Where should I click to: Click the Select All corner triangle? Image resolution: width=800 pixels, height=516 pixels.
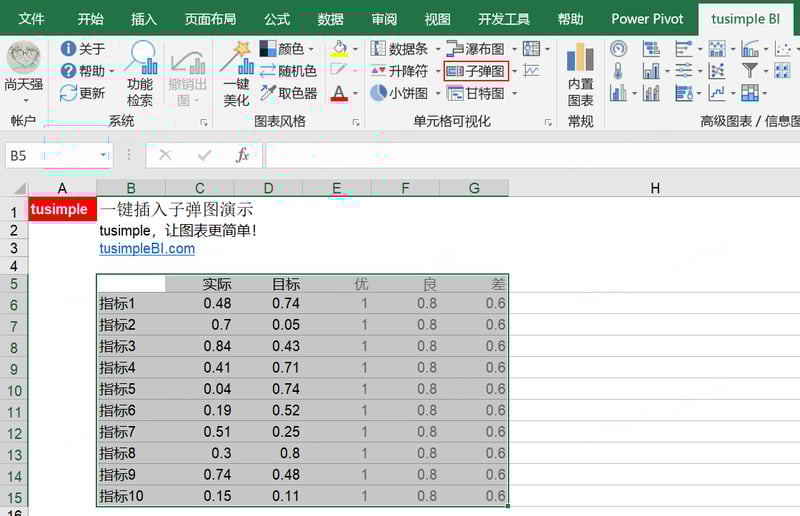click(19, 188)
